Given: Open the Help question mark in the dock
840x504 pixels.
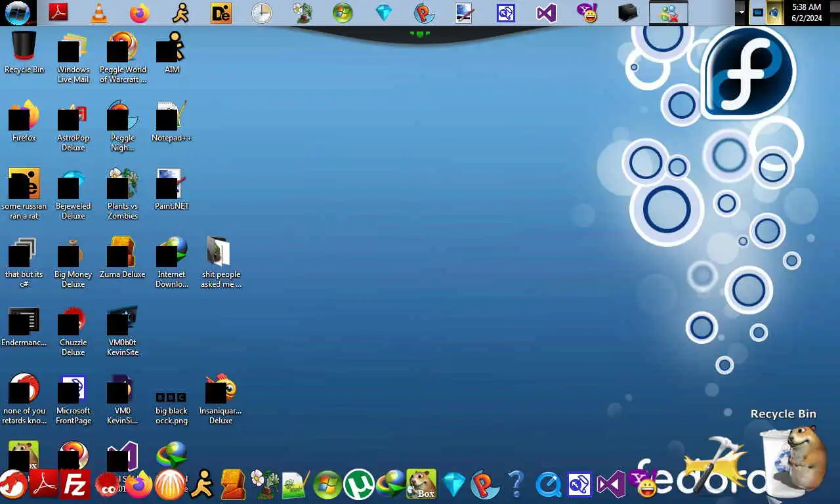Looking at the screenshot, I should (516, 486).
